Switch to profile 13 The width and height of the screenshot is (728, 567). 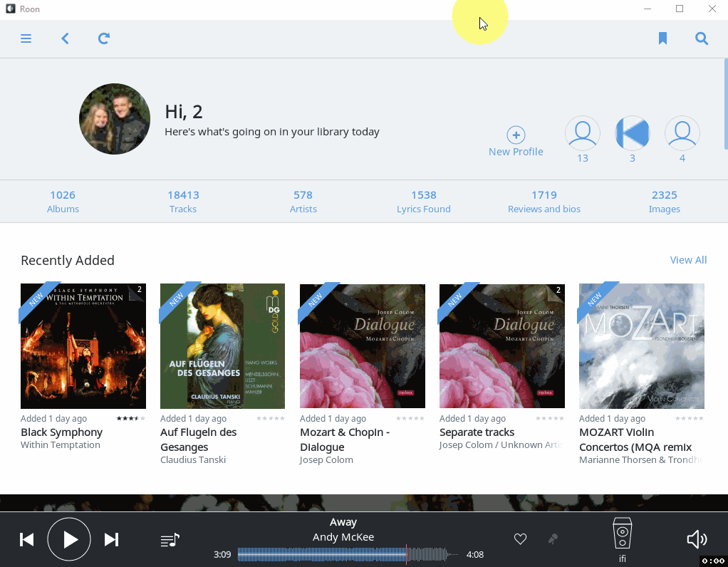582,133
